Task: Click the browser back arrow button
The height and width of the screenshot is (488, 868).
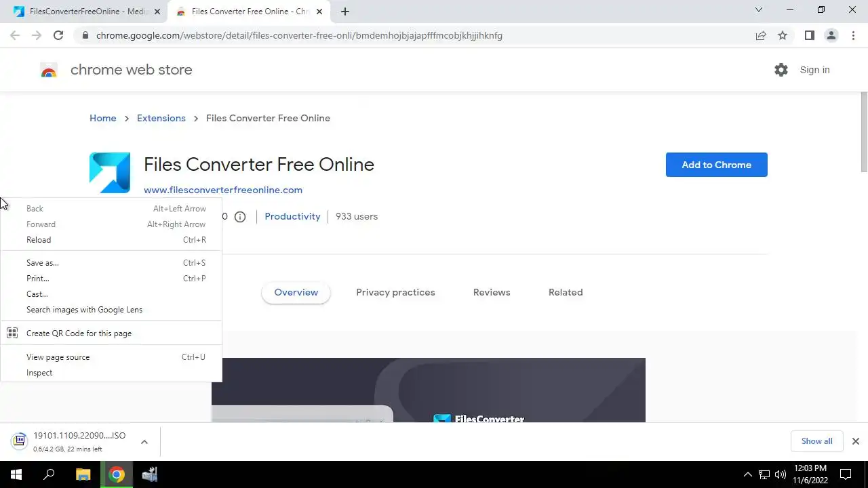Action: (15, 35)
